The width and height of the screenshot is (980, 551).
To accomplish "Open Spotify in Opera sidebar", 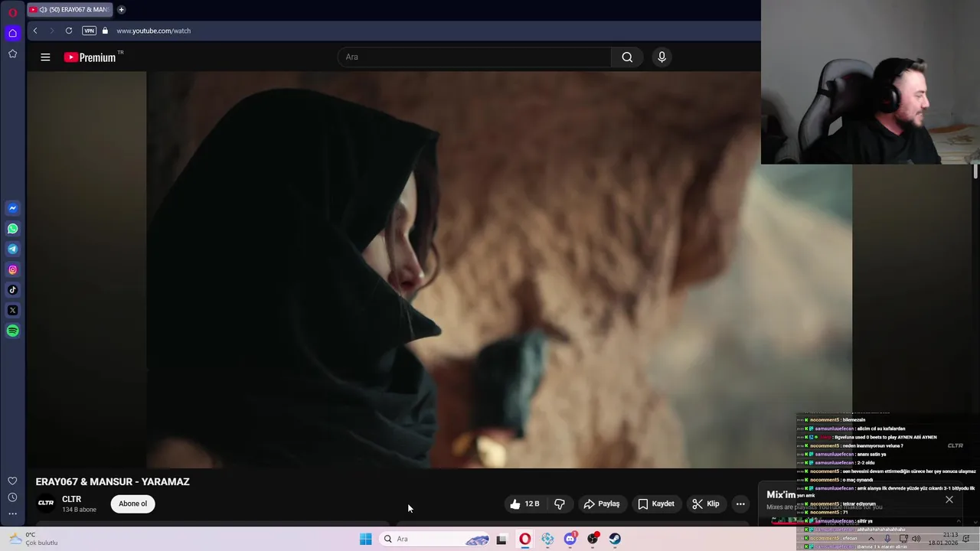I will [x=12, y=331].
